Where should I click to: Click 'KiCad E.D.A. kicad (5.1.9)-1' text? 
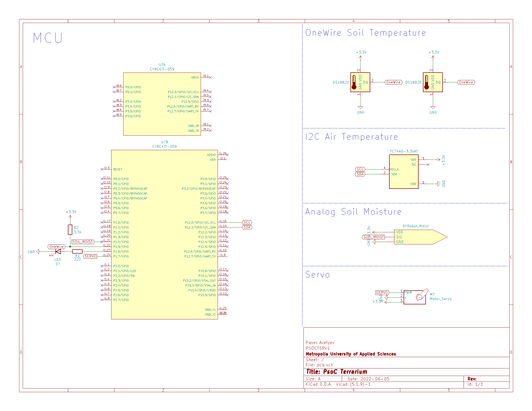point(338,384)
